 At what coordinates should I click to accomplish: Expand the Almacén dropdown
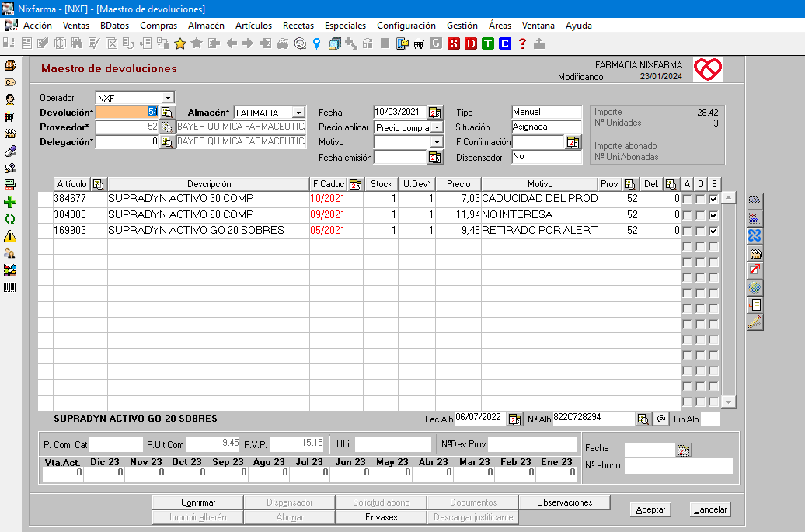(x=298, y=113)
